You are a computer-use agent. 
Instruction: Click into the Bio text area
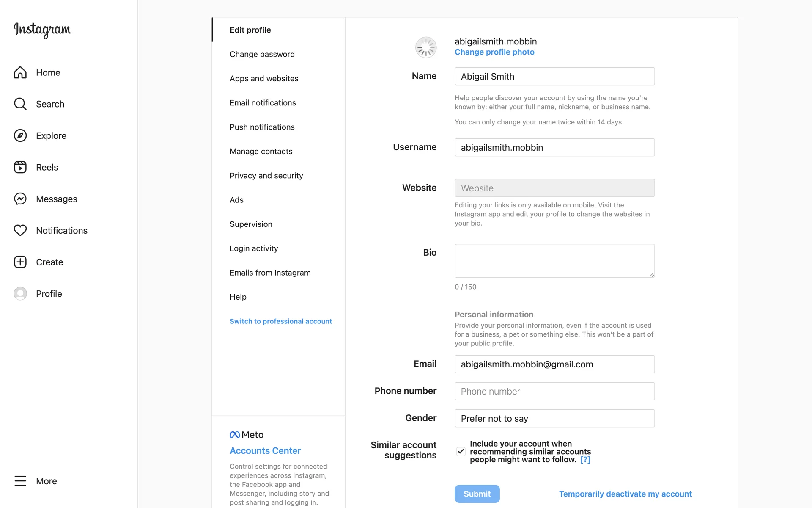[x=554, y=261]
